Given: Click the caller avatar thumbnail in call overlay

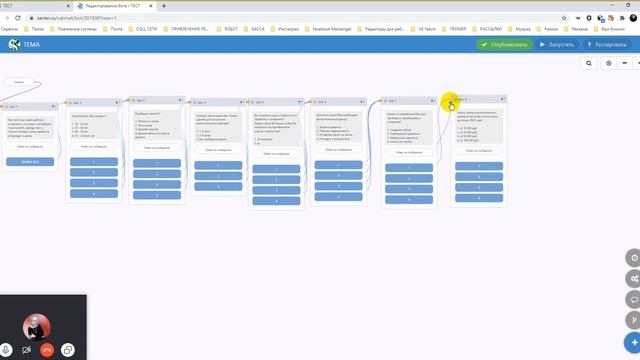Looking at the screenshot, I should click(37, 327).
